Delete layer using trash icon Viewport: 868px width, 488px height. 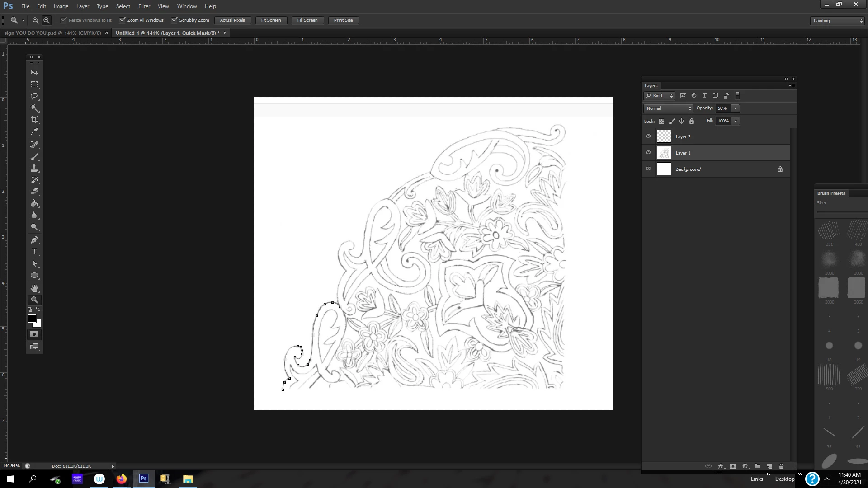tap(781, 466)
